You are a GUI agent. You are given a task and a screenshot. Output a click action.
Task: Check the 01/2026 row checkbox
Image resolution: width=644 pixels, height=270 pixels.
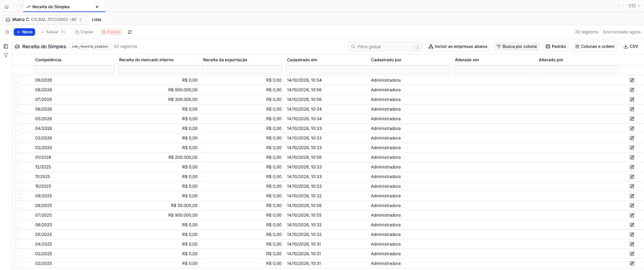[18, 157]
